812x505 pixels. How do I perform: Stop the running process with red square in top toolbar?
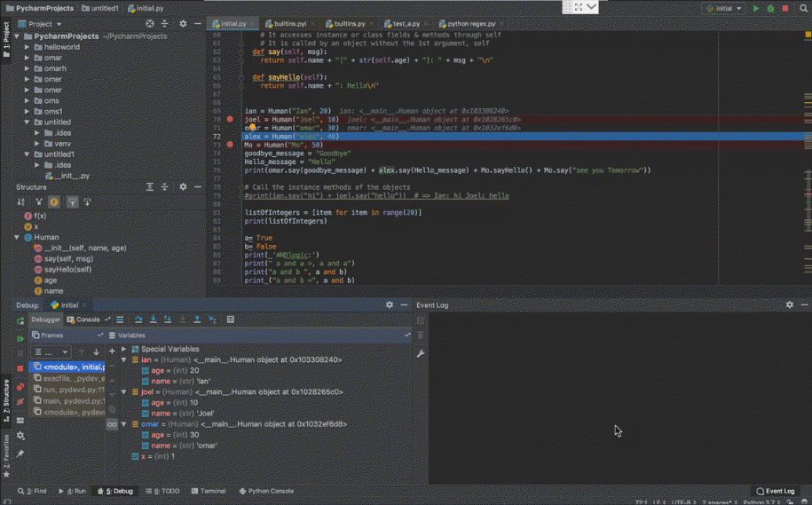[x=785, y=8]
